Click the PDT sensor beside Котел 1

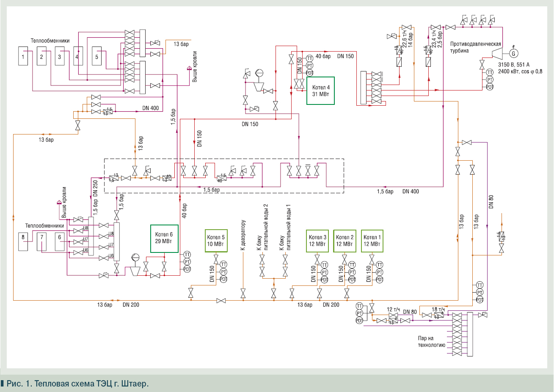tap(380, 280)
